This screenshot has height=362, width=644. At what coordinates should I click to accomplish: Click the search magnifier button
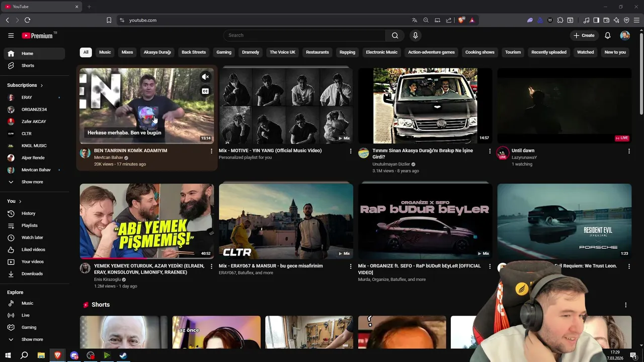point(395,35)
